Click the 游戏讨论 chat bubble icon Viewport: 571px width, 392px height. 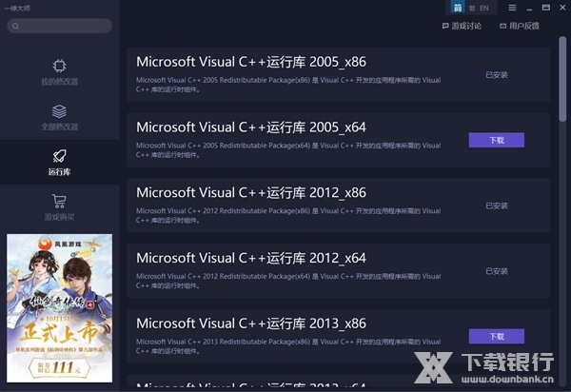(445, 27)
